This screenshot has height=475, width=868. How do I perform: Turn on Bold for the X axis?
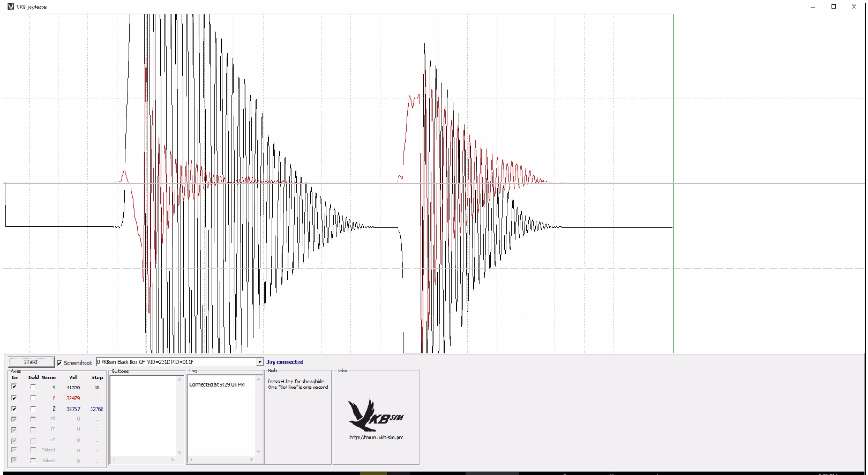pyautogui.click(x=33, y=387)
